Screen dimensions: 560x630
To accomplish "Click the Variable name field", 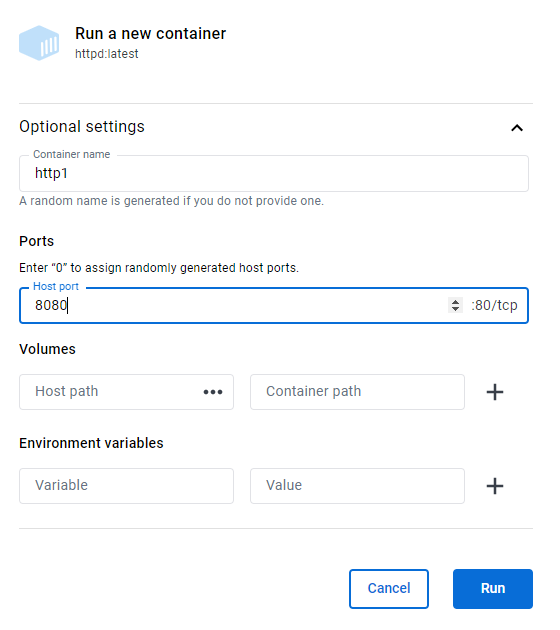I will 126,486.
